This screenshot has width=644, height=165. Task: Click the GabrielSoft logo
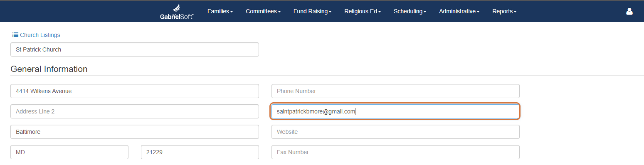coord(177,11)
